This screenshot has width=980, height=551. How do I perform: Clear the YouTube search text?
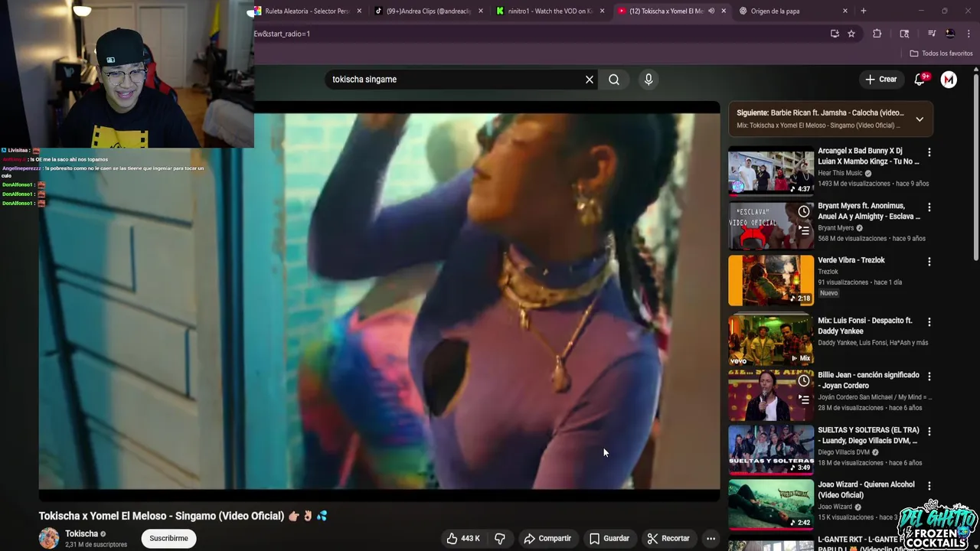(590, 80)
